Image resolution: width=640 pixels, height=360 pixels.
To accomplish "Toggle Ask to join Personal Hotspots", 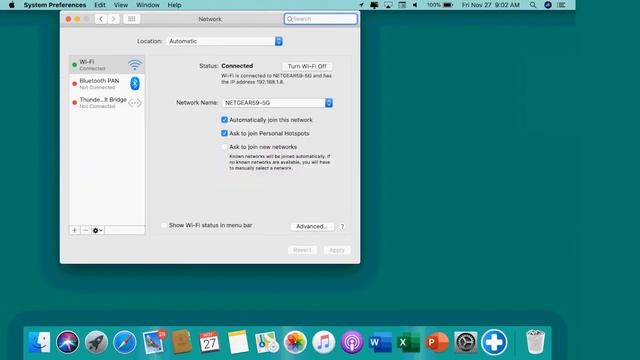I will 224,133.
